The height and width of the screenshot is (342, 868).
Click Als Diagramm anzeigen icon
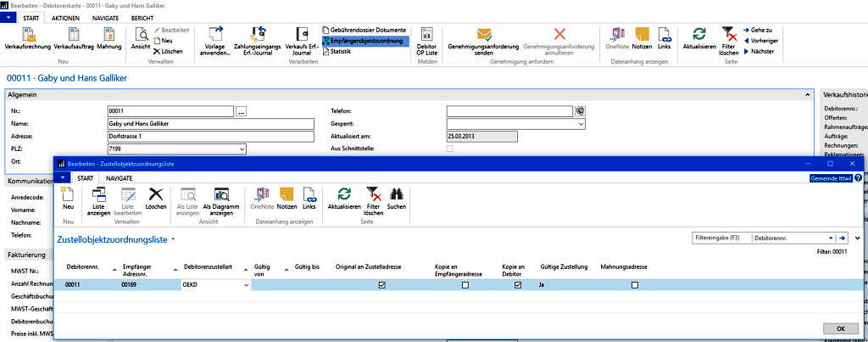(222, 196)
